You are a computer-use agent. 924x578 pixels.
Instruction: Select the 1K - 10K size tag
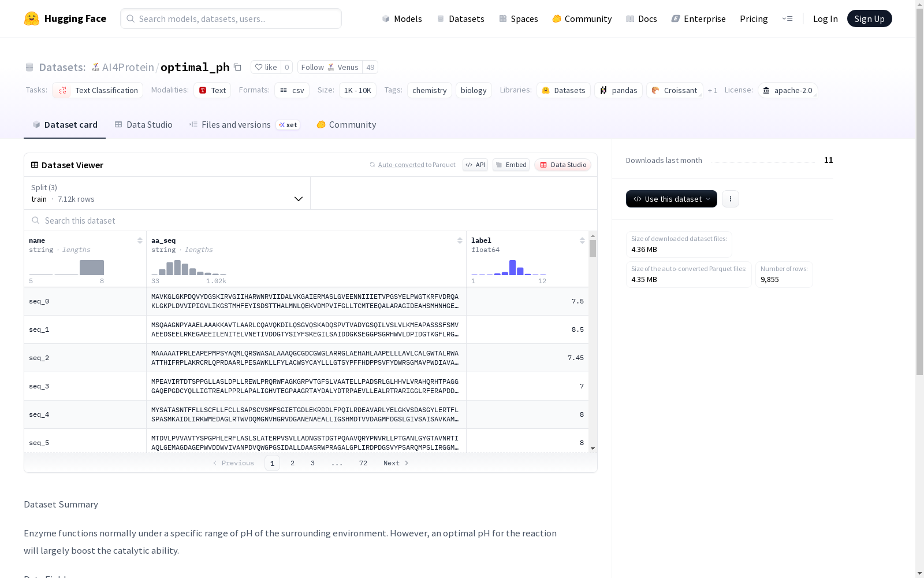click(x=357, y=90)
